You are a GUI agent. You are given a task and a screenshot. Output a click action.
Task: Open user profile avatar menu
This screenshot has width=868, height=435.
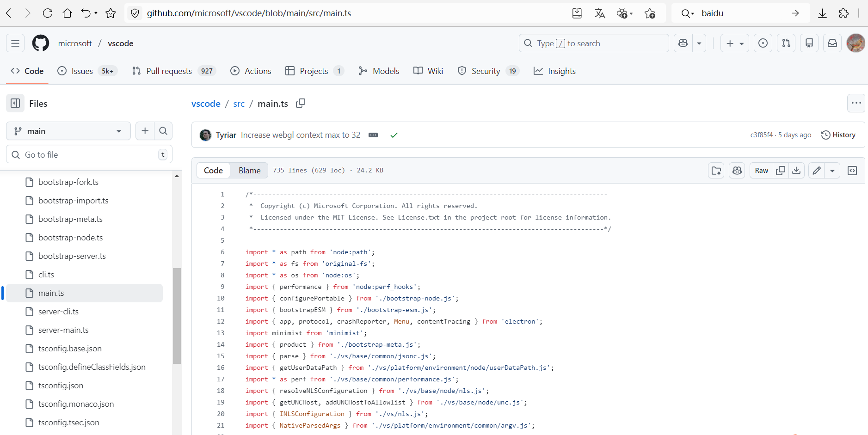pyautogui.click(x=856, y=43)
